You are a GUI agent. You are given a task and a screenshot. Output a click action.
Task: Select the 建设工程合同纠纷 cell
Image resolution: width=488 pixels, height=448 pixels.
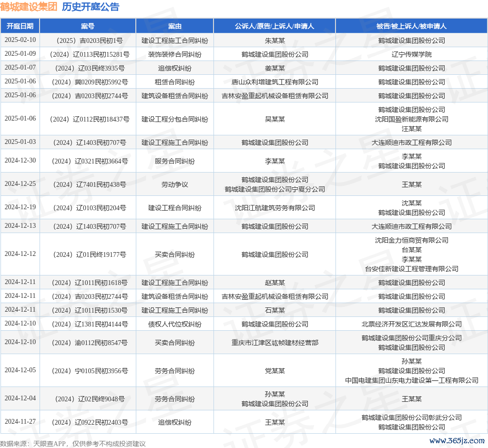[x=174, y=208]
